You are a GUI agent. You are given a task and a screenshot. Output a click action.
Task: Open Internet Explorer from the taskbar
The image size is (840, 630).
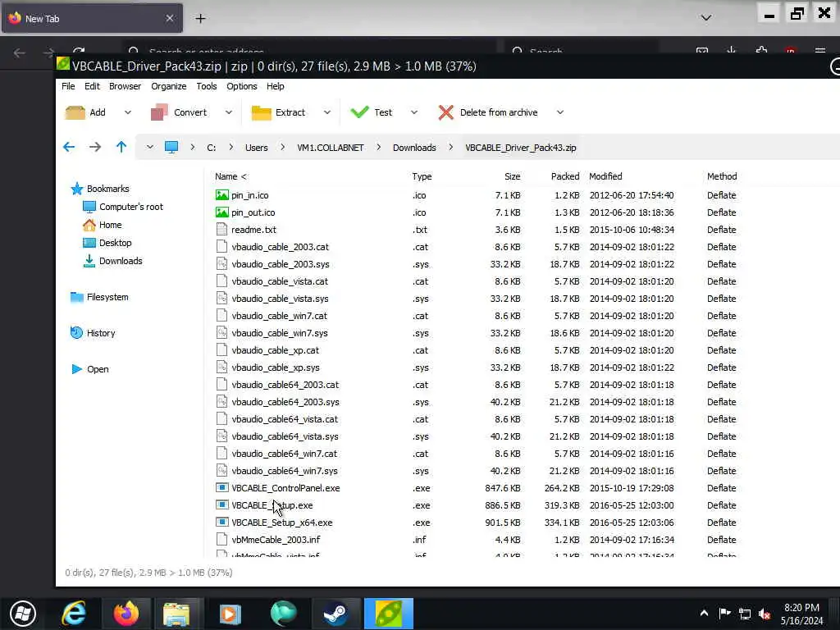[74, 614]
